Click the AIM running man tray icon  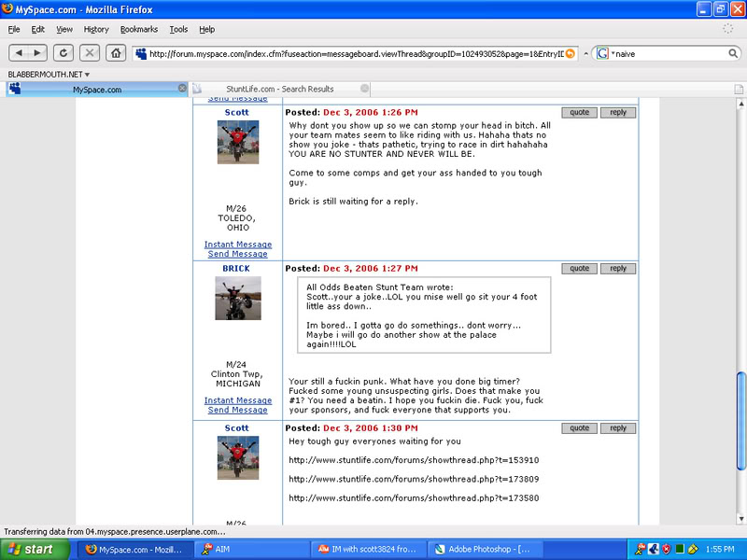[x=640, y=550]
